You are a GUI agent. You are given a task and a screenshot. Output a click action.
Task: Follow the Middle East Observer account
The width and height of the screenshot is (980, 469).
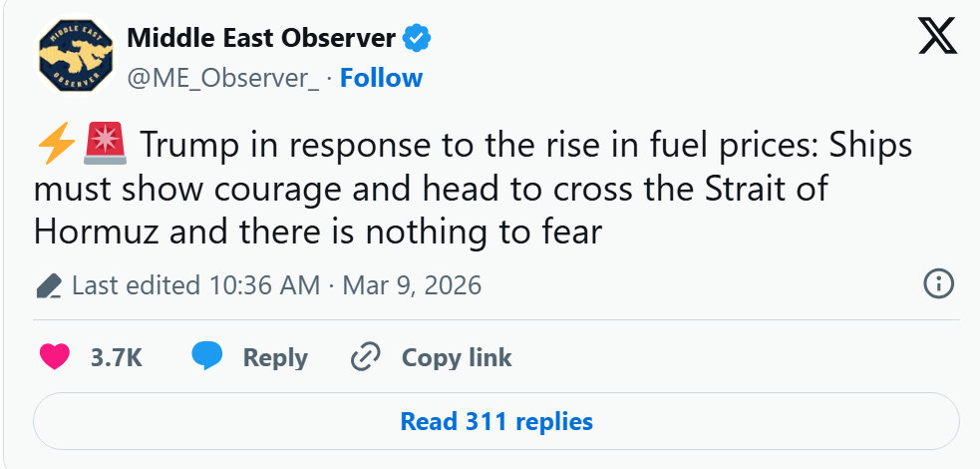click(381, 78)
